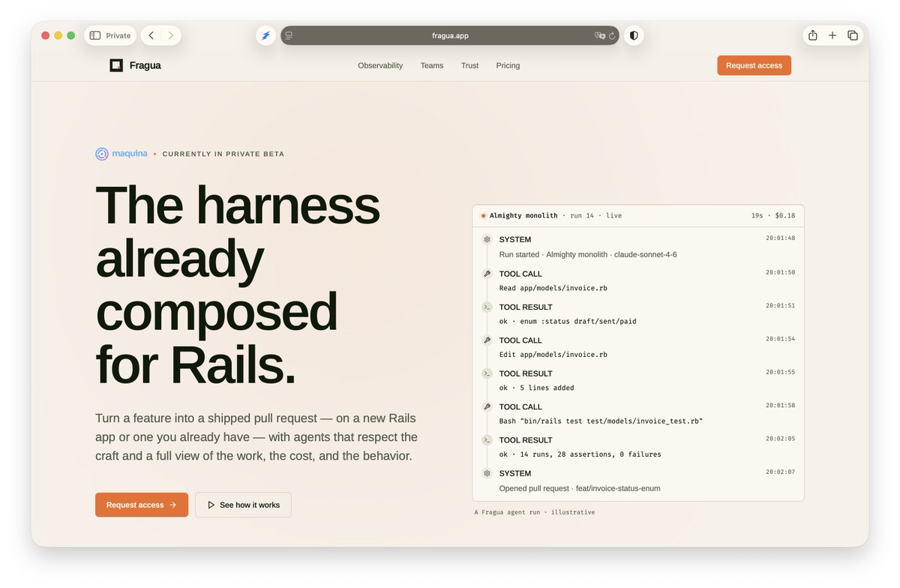Go forward with the browser forward arrow

[171, 35]
